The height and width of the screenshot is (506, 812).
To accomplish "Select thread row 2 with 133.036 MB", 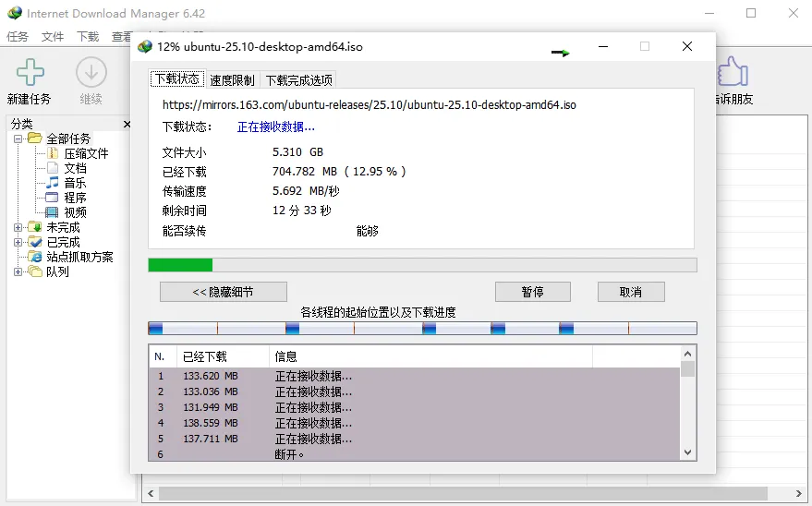I will point(414,392).
